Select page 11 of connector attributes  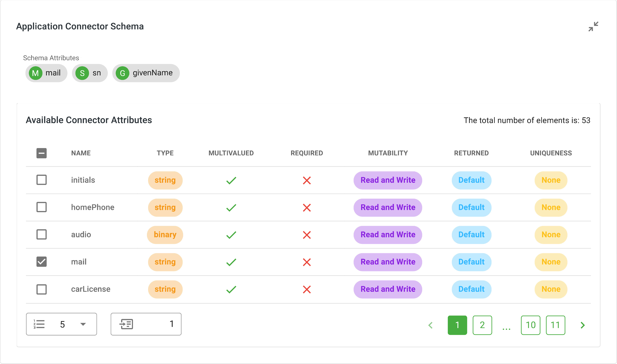click(x=555, y=324)
